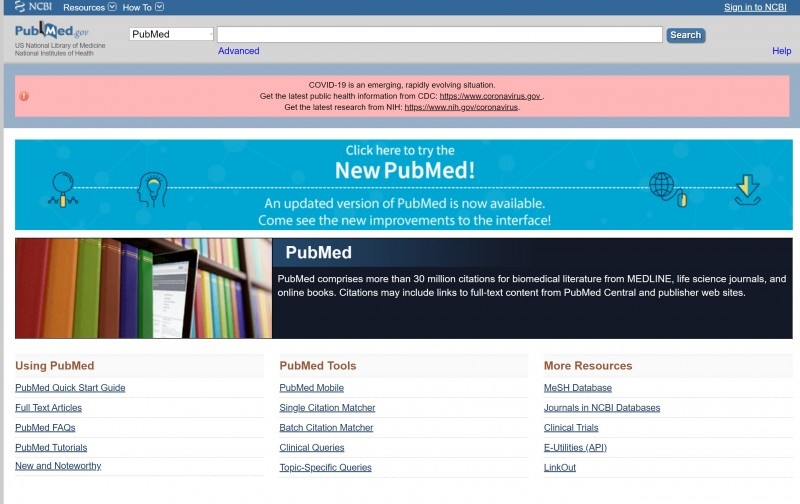Open PubMed Mobile link
Image resolution: width=800 pixels, height=504 pixels.
pyautogui.click(x=311, y=388)
